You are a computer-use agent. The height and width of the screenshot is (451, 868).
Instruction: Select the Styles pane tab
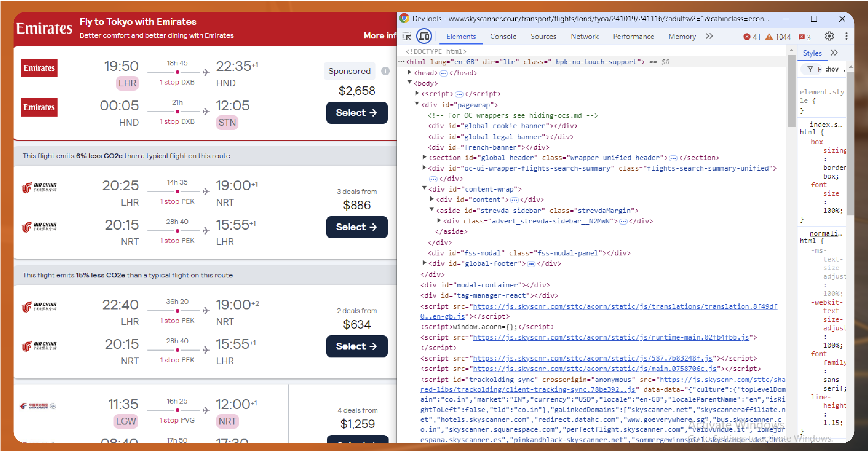[812, 53]
